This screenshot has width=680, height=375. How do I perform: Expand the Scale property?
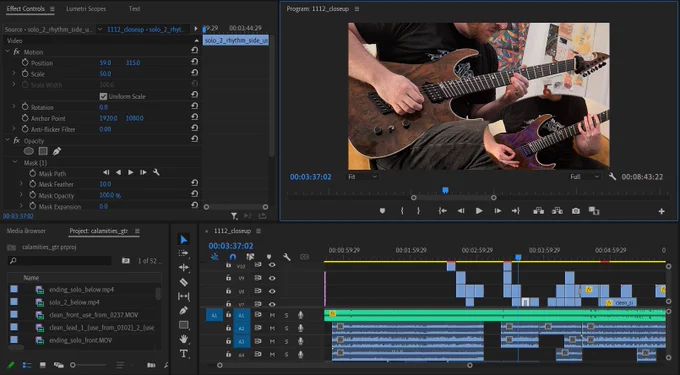[x=14, y=74]
